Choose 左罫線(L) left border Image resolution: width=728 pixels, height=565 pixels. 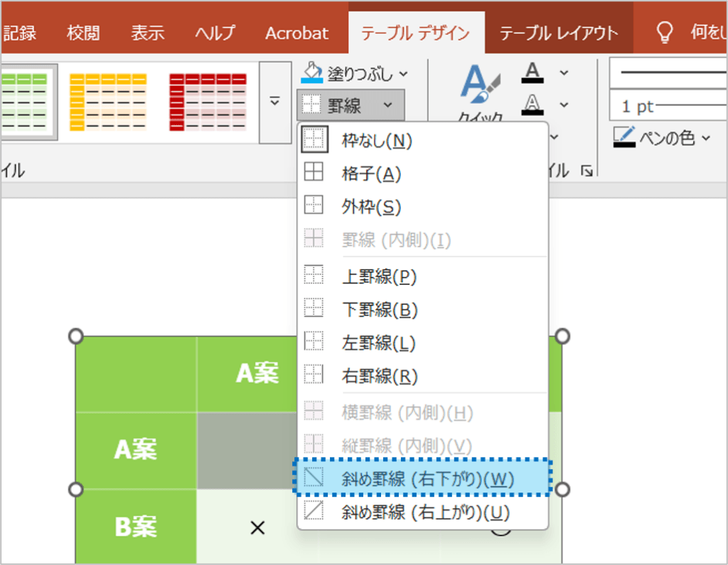coord(423,343)
